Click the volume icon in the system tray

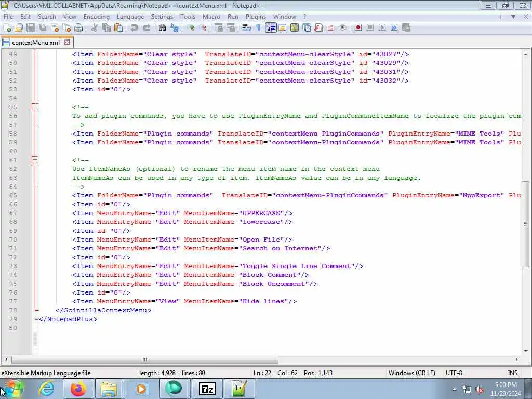pos(480,390)
